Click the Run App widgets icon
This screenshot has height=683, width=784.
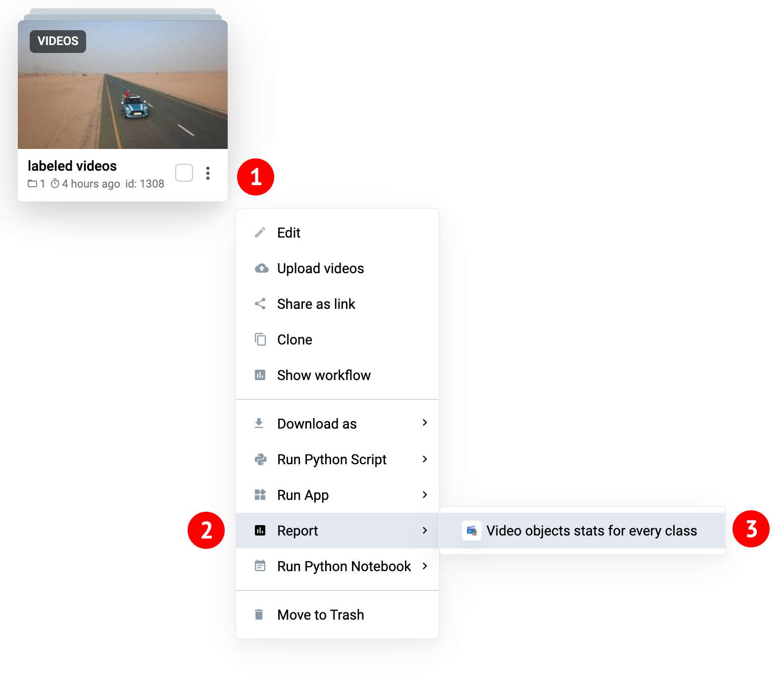point(260,494)
